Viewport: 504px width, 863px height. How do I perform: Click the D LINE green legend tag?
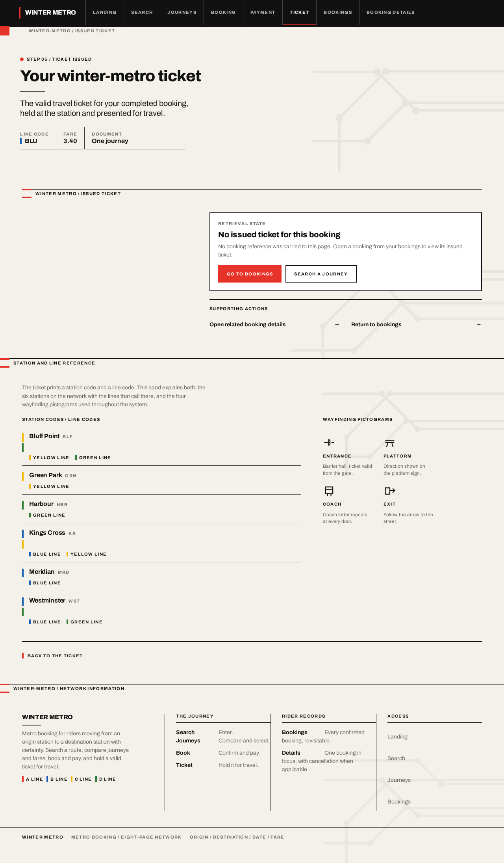coord(106,779)
